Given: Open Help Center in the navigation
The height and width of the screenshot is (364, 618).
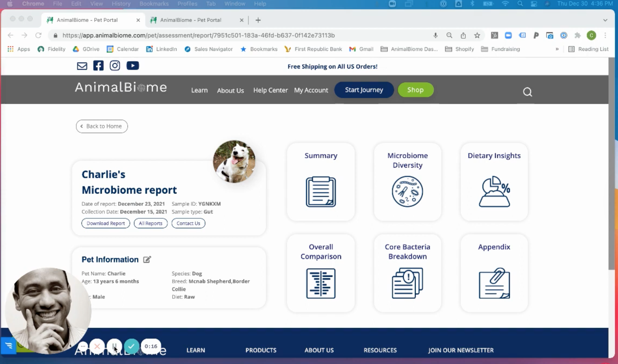Looking at the screenshot, I should [271, 90].
